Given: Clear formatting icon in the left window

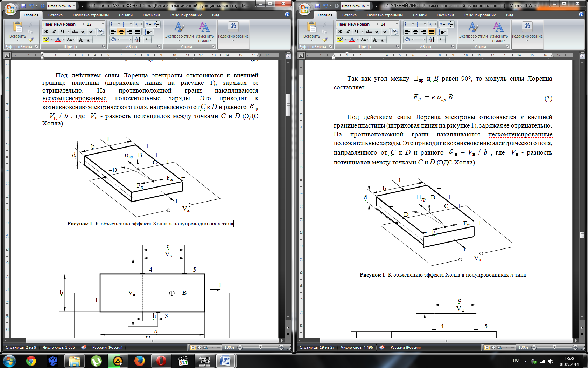Looking at the screenshot, I should pyautogui.click(x=101, y=32).
